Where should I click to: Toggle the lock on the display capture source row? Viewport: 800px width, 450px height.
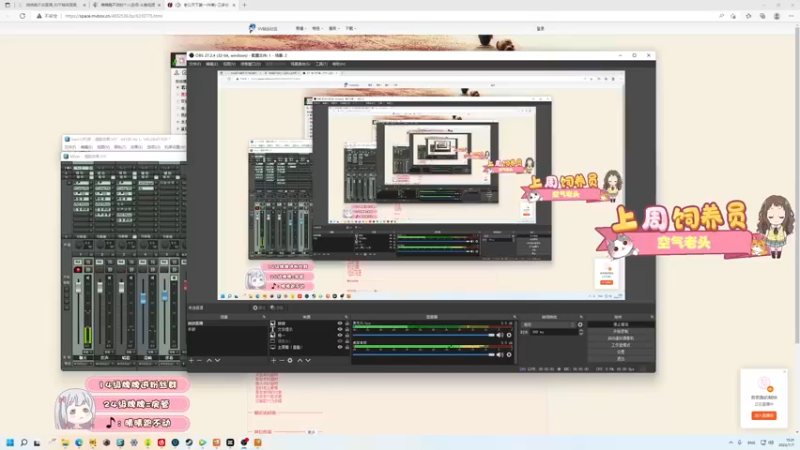coord(347,347)
